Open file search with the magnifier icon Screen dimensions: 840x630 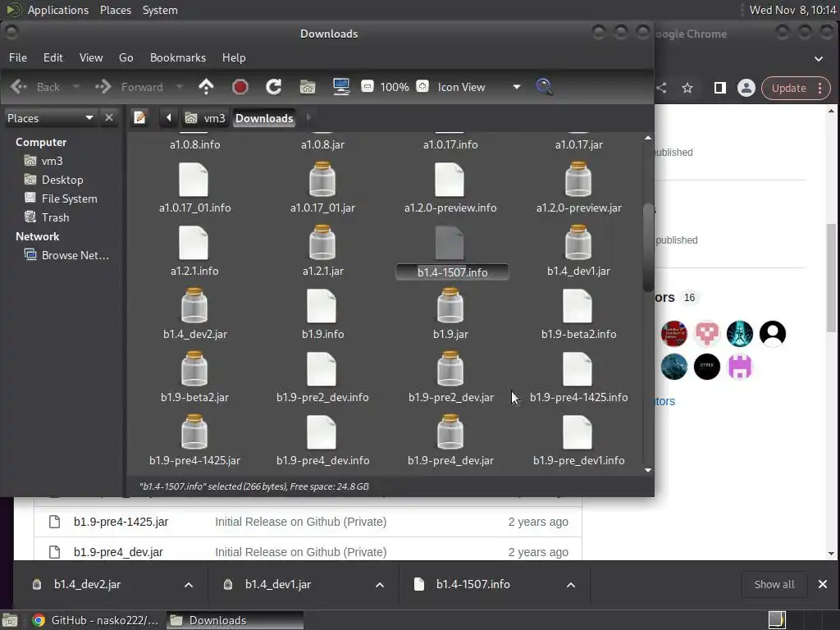545,87
